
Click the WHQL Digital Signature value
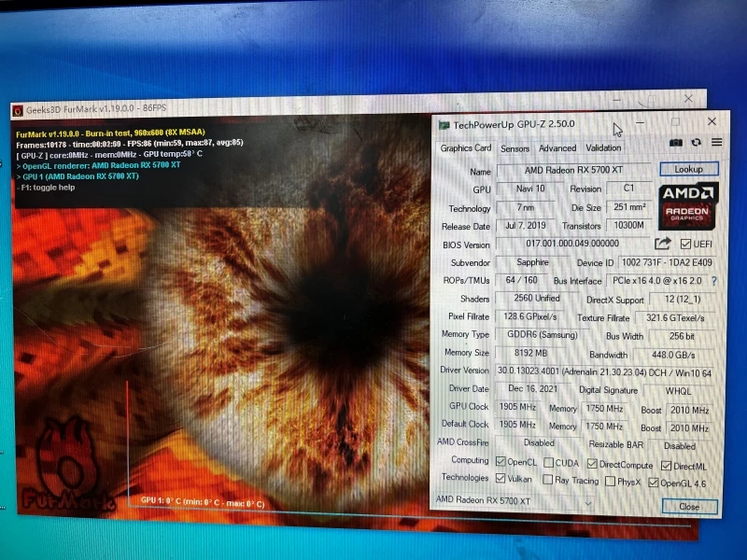pos(678,391)
